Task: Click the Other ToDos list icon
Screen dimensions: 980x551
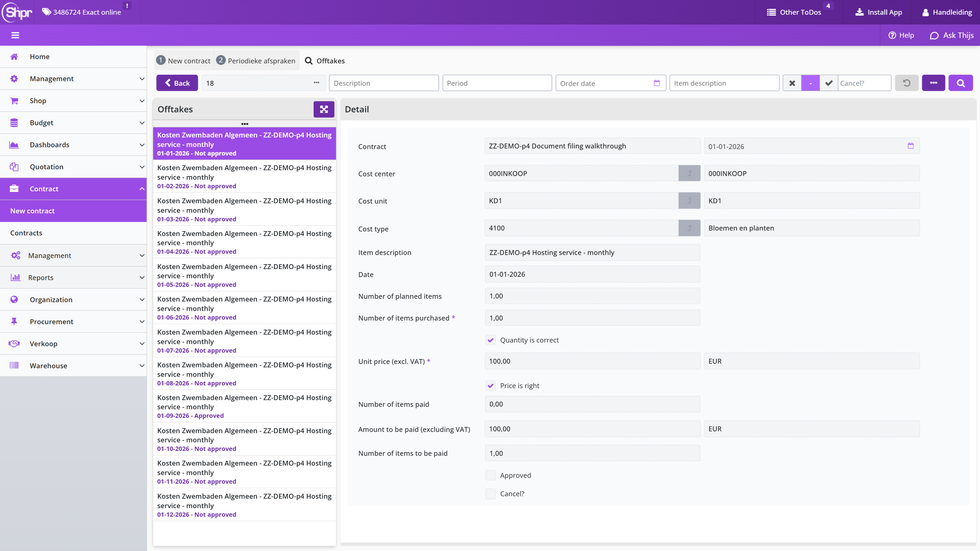Action: click(771, 12)
